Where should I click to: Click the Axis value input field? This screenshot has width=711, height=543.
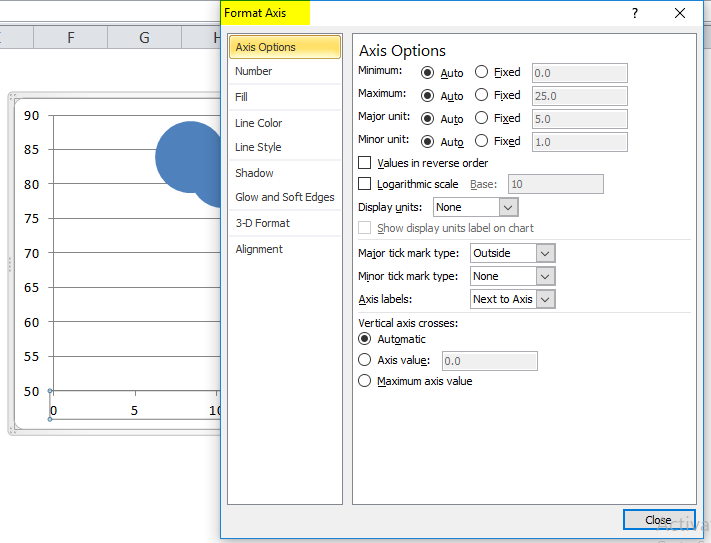[489, 361]
